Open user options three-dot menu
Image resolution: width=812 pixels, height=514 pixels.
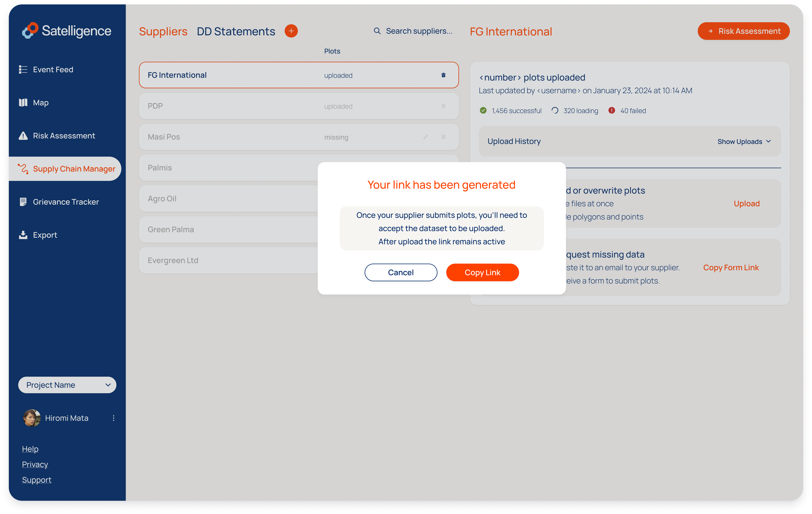[x=114, y=418]
